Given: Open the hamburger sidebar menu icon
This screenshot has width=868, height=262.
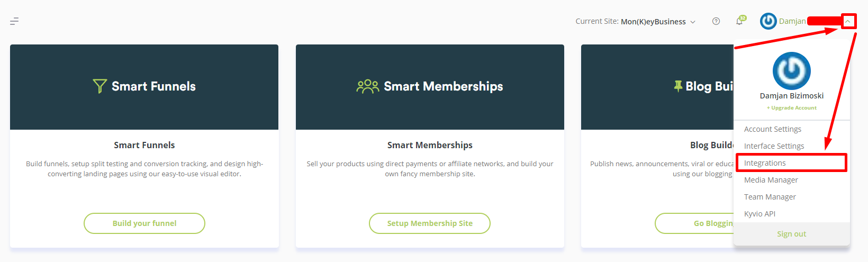Looking at the screenshot, I should (x=14, y=21).
